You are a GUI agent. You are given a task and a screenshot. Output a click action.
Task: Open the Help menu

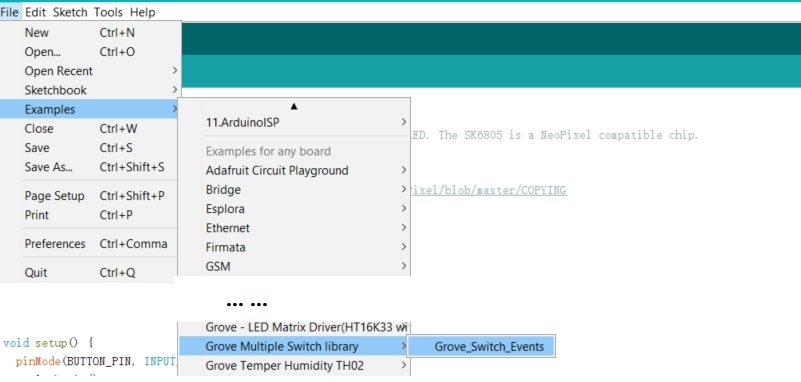pyautogui.click(x=143, y=12)
